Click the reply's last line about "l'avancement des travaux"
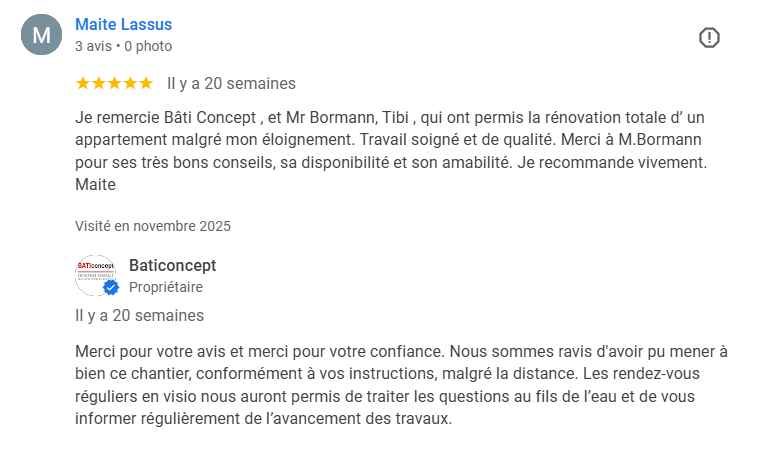The image size is (762, 450). tap(263, 419)
